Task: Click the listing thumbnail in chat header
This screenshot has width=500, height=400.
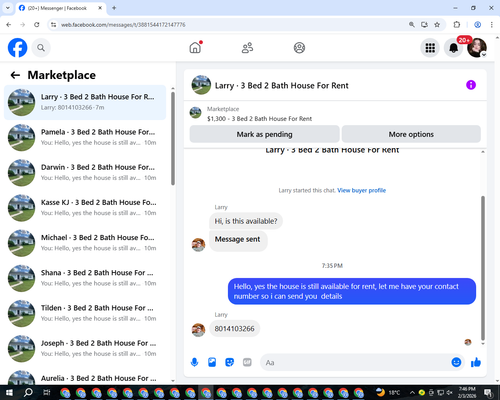Action: pos(201,85)
